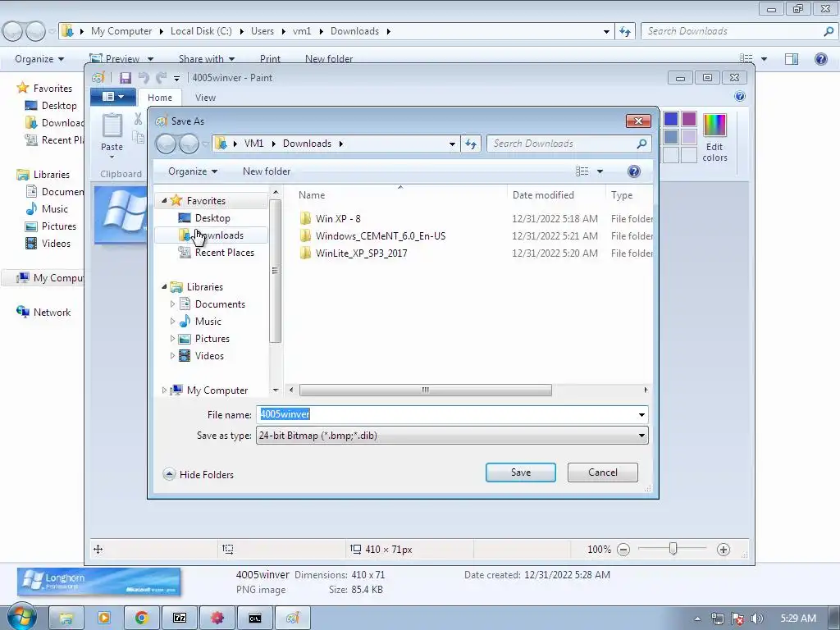Screen dimensions: 840x630
Task: Click the Cut scissors icon in Paint
Action: coord(138,119)
